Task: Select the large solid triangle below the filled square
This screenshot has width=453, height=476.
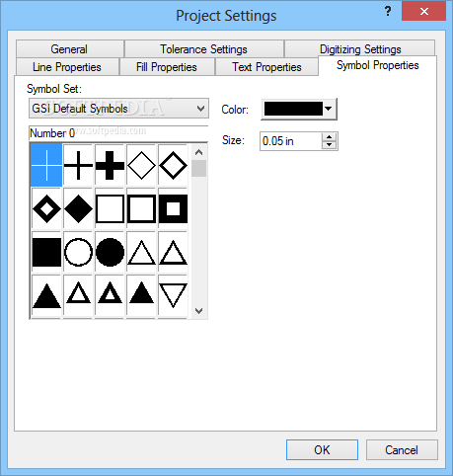Action: coord(46,295)
